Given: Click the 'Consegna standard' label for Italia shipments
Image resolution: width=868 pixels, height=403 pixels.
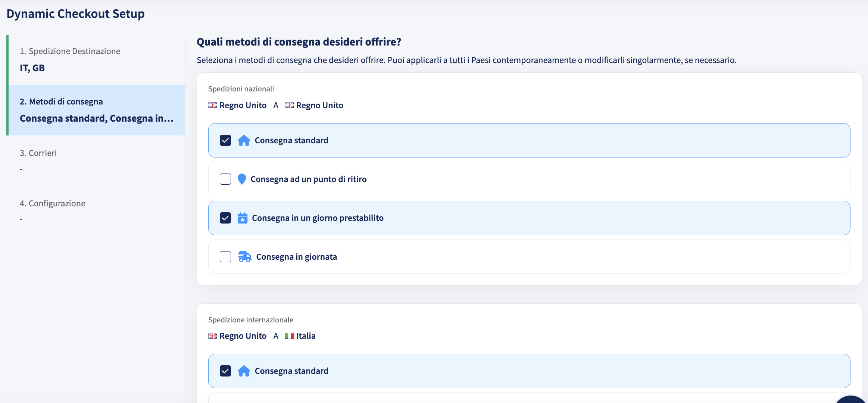Looking at the screenshot, I should [291, 371].
